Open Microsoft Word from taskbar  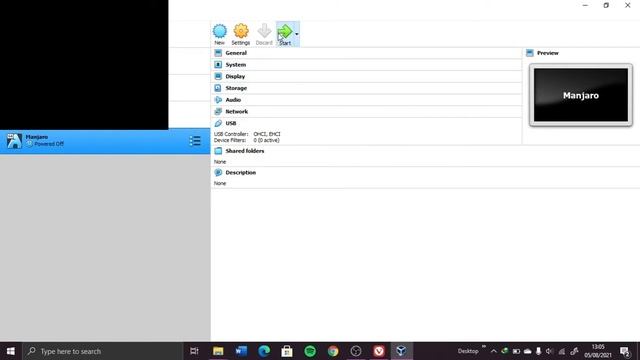(241, 351)
